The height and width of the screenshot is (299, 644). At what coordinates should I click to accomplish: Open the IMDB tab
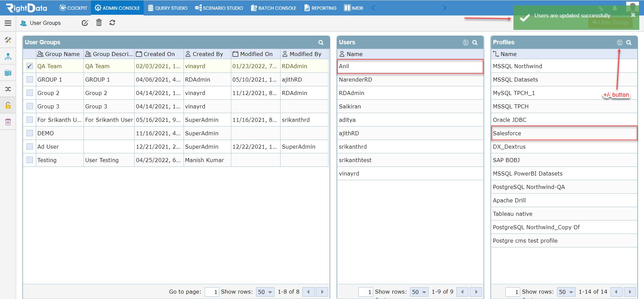[353, 8]
